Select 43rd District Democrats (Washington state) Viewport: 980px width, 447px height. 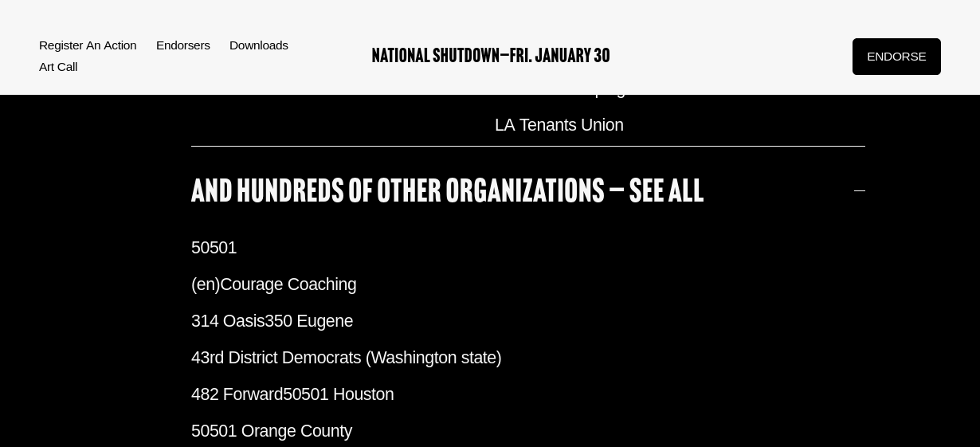(346, 358)
